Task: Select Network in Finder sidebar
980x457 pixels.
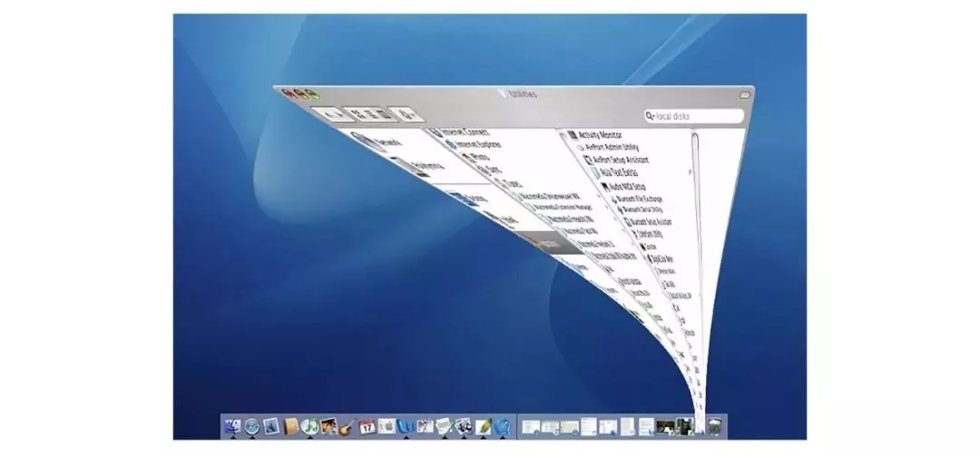Action: (378, 142)
